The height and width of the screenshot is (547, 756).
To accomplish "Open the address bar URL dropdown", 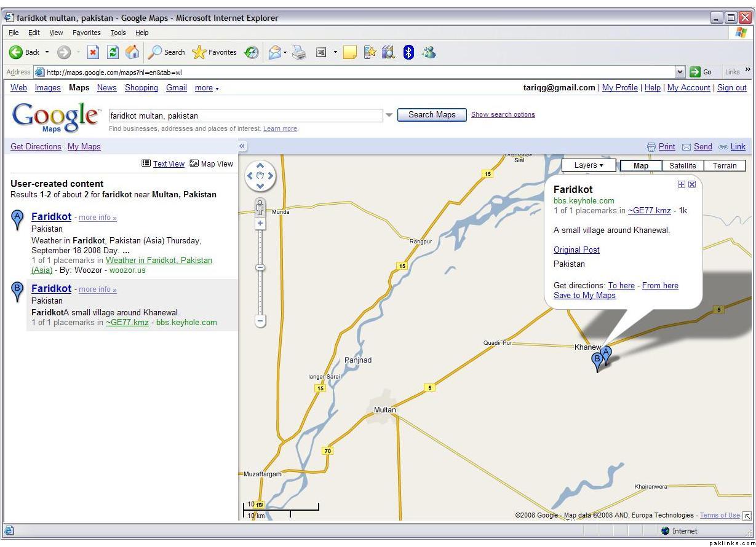I will coord(680,72).
